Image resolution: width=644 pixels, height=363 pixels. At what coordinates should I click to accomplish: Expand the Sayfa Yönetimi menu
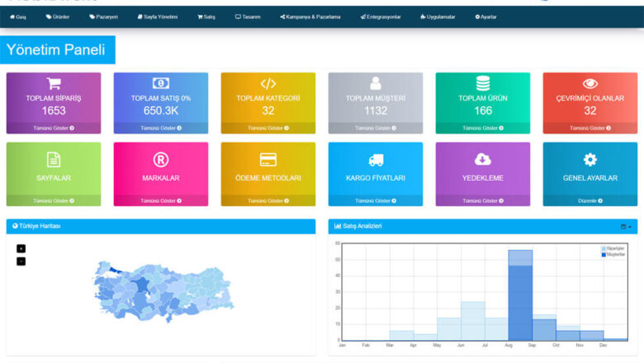[157, 16]
